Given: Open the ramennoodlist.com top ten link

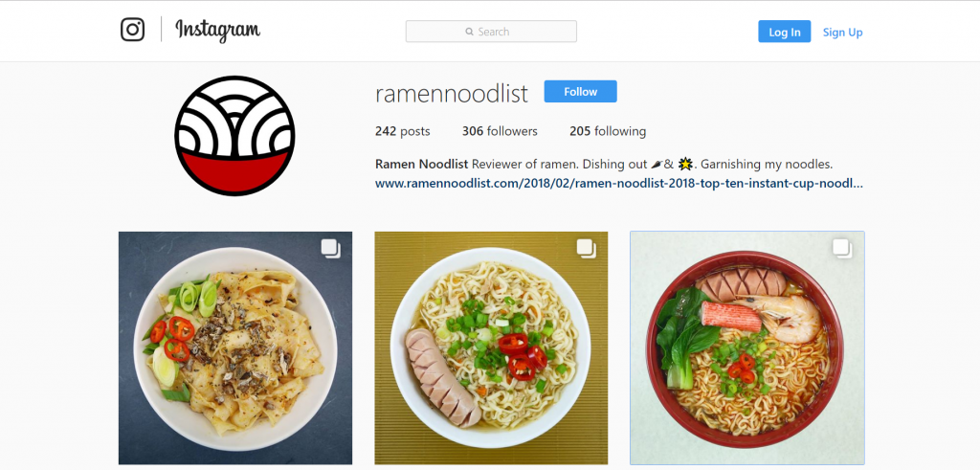Looking at the screenshot, I should point(619,184).
